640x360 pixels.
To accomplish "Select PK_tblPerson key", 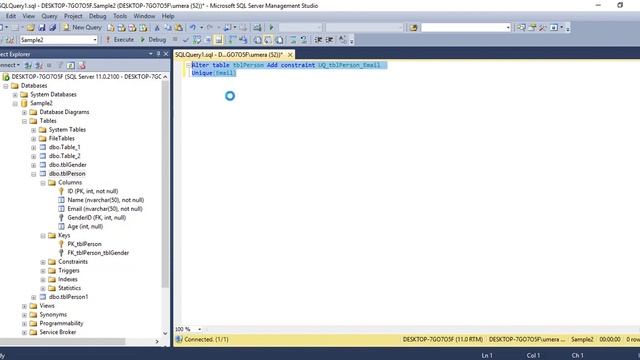I will [84, 244].
